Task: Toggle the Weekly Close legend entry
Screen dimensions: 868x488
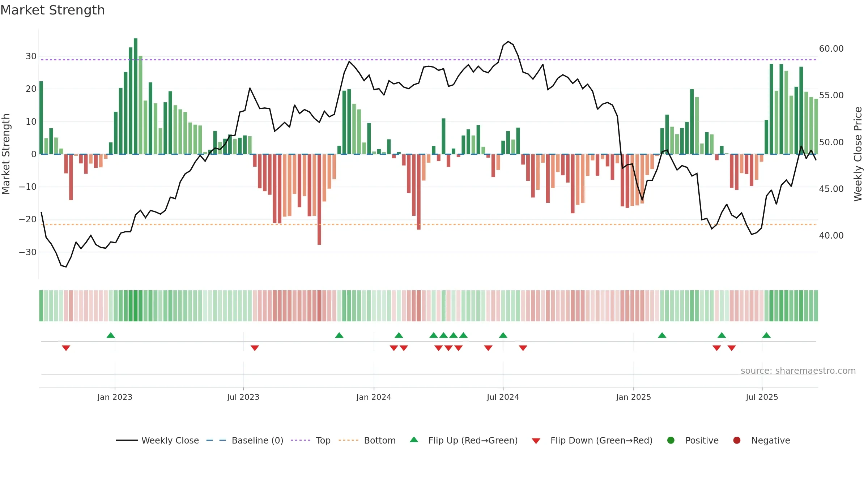Action: [x=157, y=440]
